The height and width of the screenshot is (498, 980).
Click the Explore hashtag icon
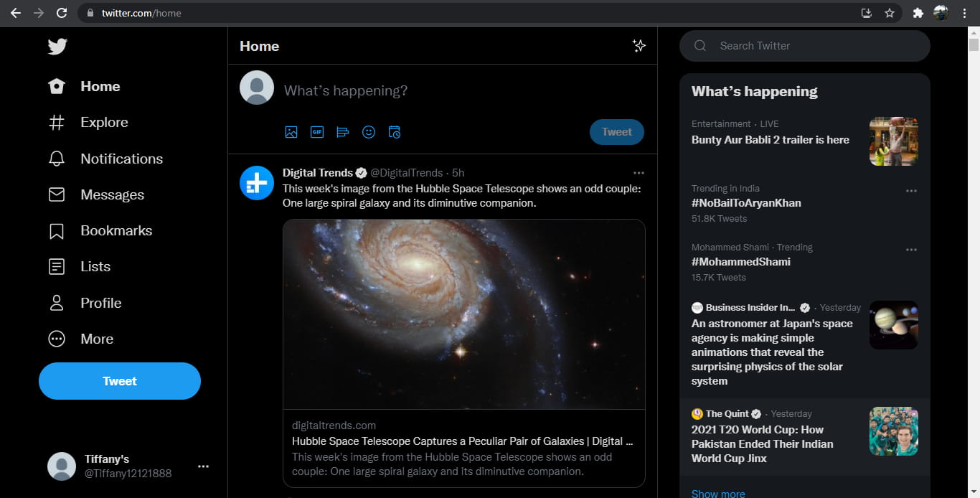click(x=57, y=122)
